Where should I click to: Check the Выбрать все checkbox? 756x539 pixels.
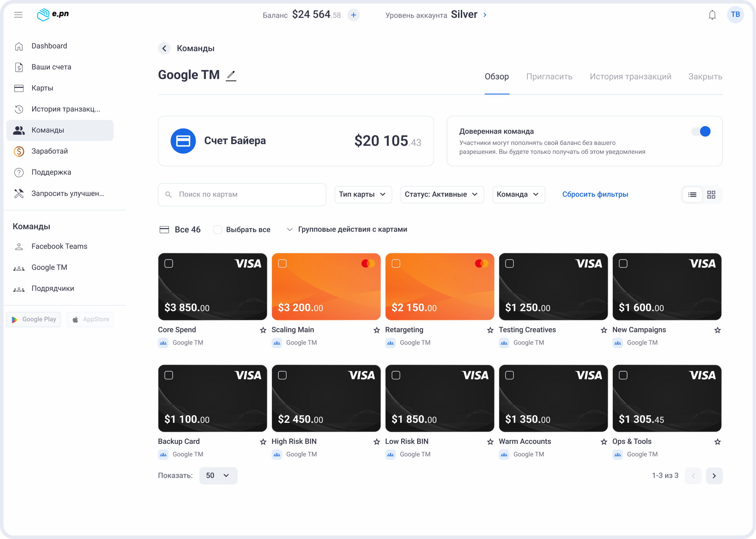point(218,229)
